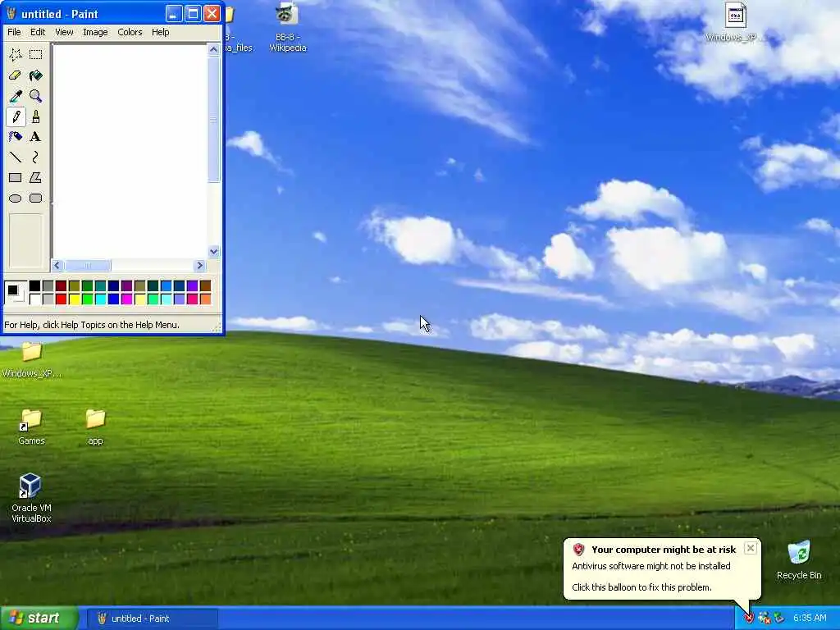
Task: Click the horizontal scrollbar left arrow
Action: pyautogui.click(x=57, y=265)
